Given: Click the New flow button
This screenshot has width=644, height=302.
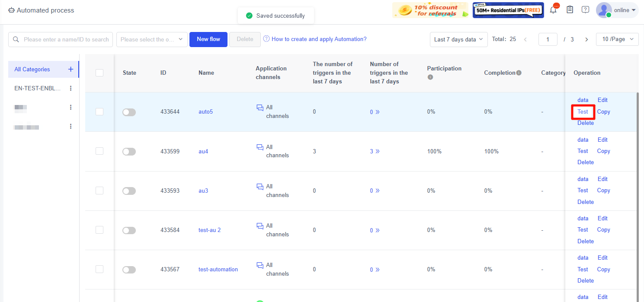Looking at the screenshot, I should 208,39.
